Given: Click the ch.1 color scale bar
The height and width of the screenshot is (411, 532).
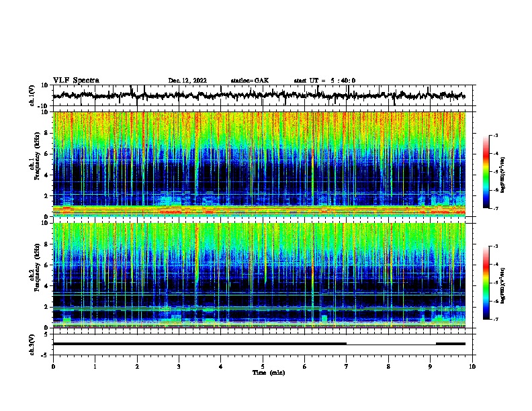Looking at the screenshot, I should [486, 172].
